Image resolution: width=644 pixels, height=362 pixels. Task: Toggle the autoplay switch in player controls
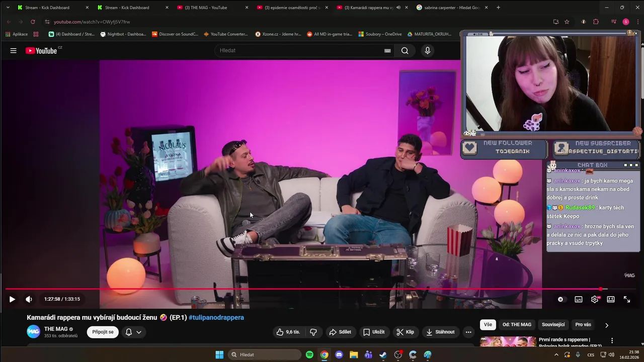click(560, 299)
